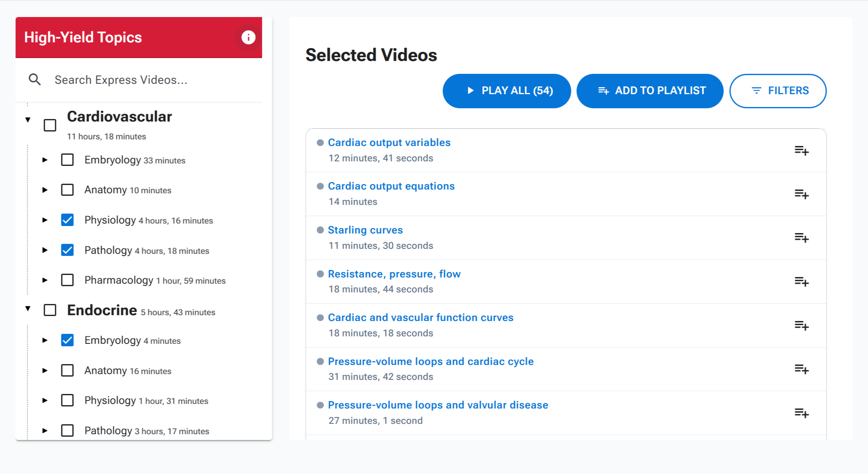This screenshot has height=474, width=868.
Task: Open the Filters button
Action: coord(778,91)
